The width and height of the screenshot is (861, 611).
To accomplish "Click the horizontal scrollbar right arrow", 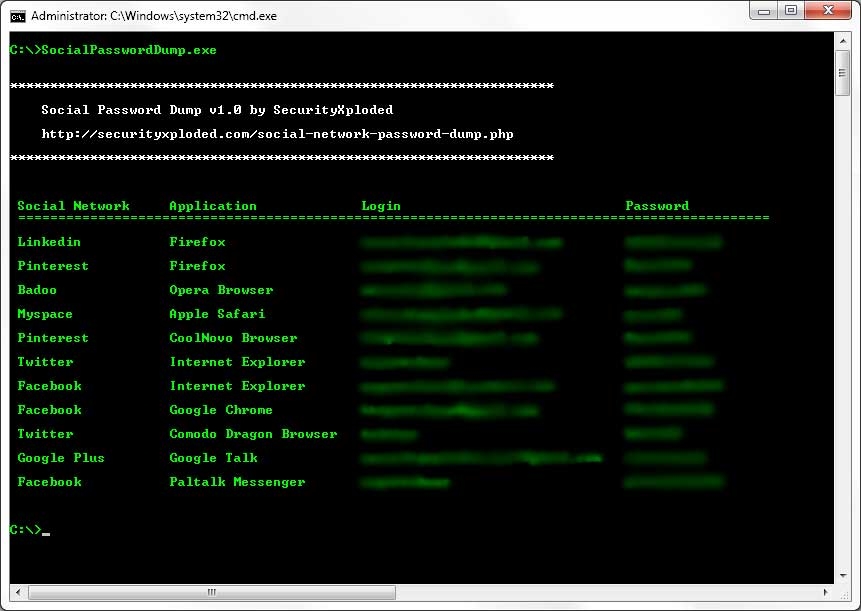I will 825,592.
